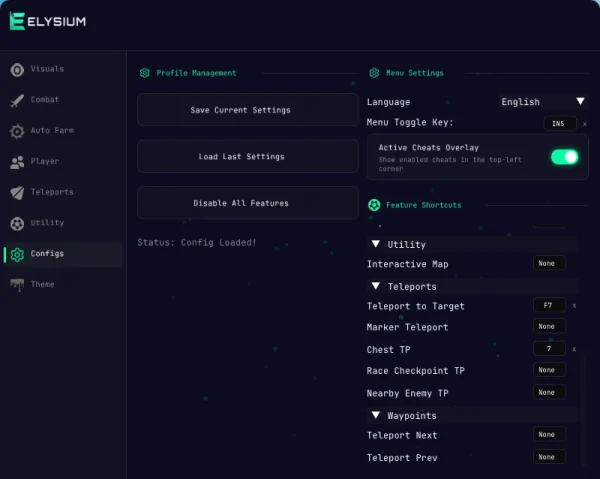Click the Feature Shortcuts green icon
Screen dimensions: 600x479
coord(374,205)
